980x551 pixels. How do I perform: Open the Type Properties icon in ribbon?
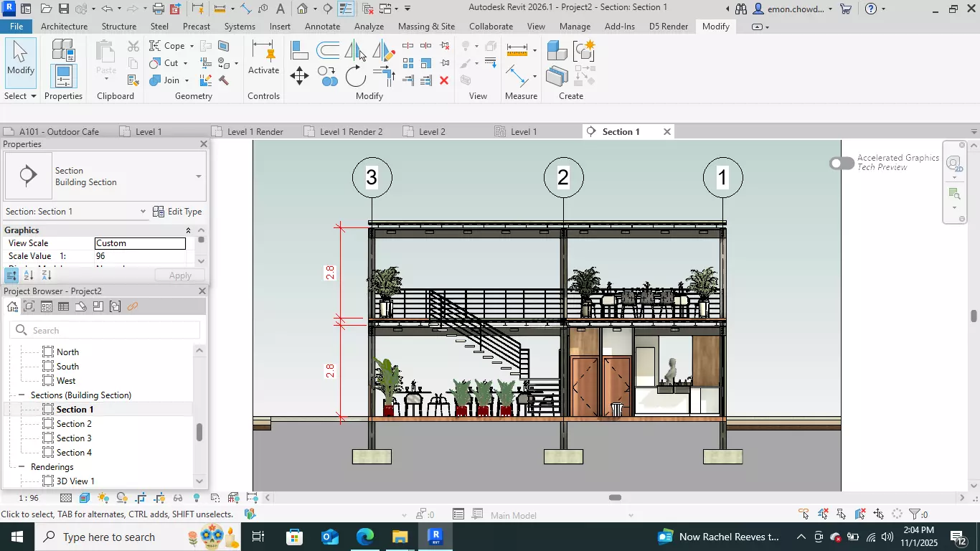click(63, 50)
